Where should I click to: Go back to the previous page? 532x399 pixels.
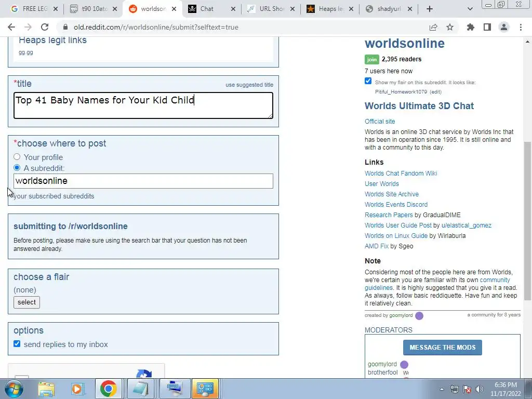11,27
